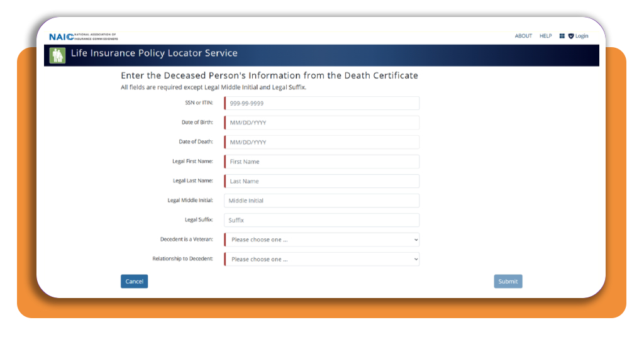Focus the SSN or ITIN field
This screenshot has height=337, width=644.
point(321,103)
